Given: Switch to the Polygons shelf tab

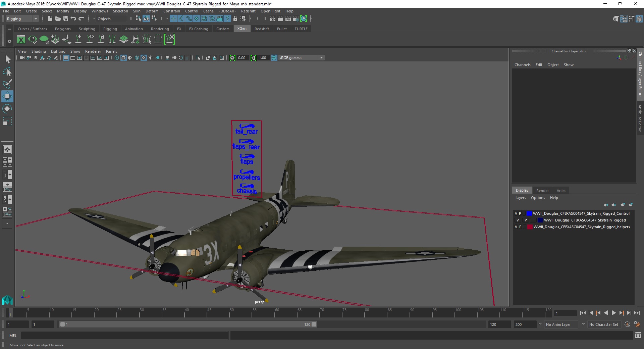Looking at the screenshot, I should coord(63,29).
